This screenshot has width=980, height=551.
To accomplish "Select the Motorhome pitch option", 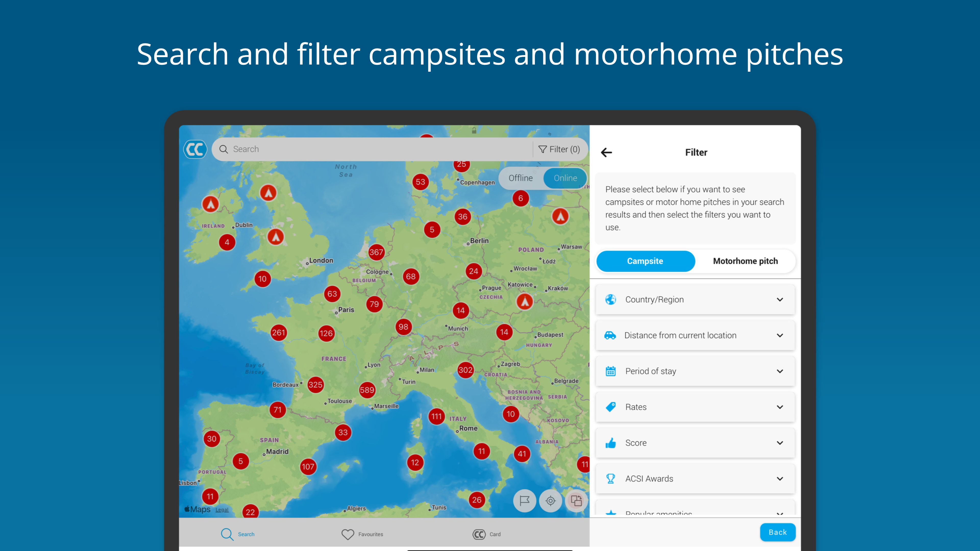I will pyautogui.click(x=745, y=261).
